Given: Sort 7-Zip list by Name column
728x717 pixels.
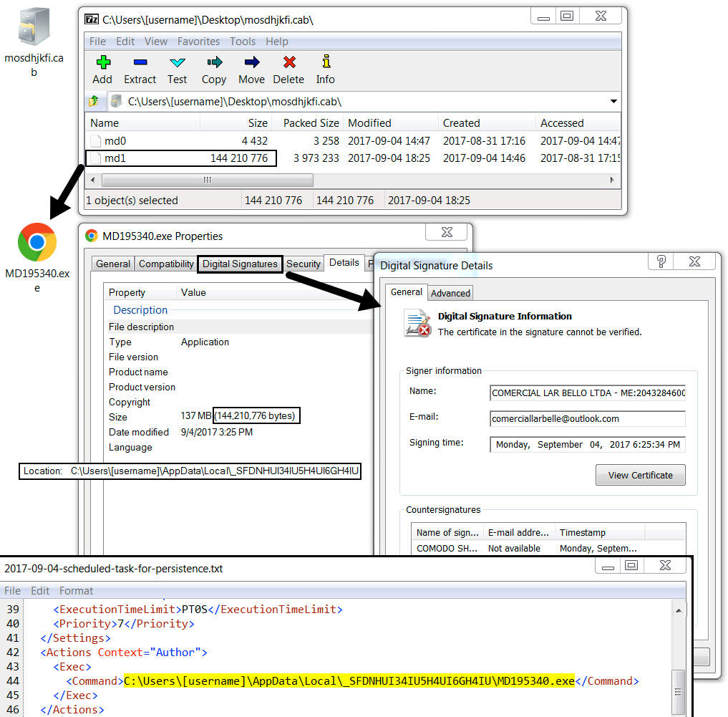Looking at the screenshot, I should click(143, 123).
